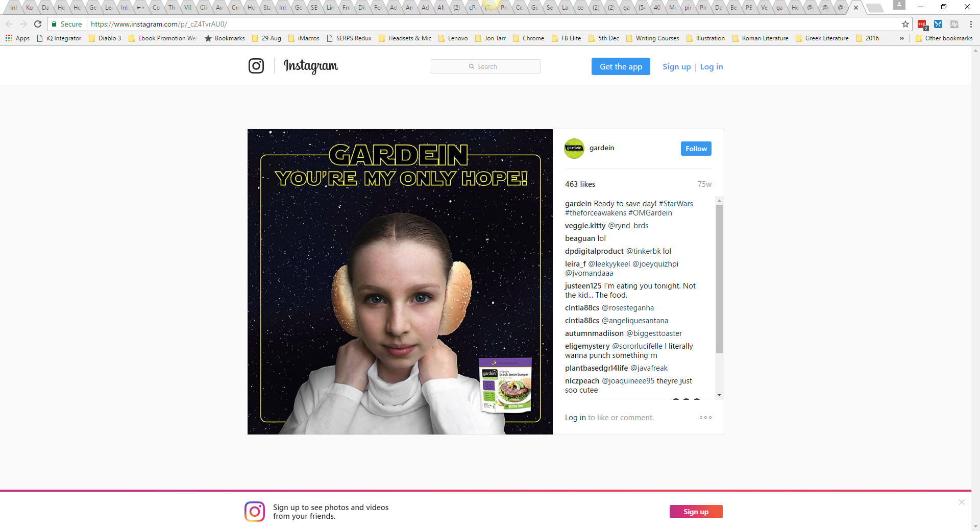Open dpdigitalproduct commenter profile
This screenshot has width=980, height=531.
point(594,251)
